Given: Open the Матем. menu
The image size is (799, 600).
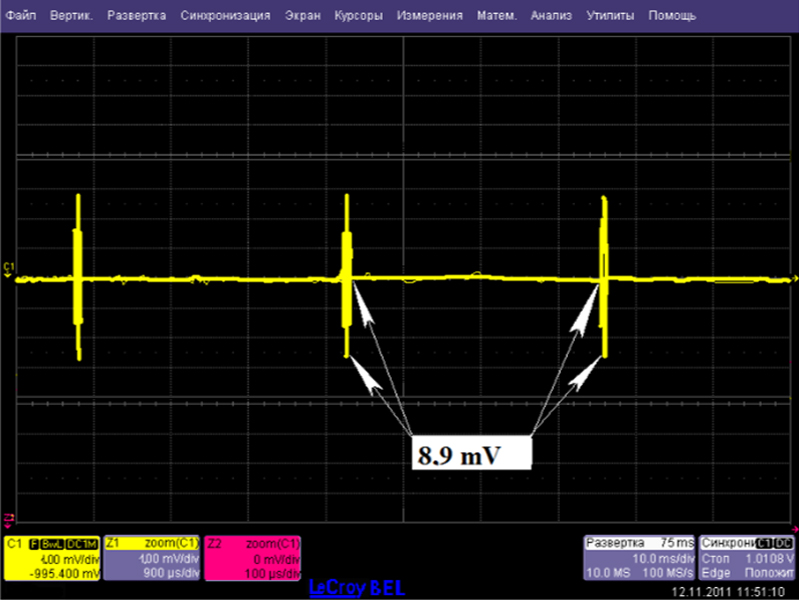Looking at the screenshot, I should 497,17.
